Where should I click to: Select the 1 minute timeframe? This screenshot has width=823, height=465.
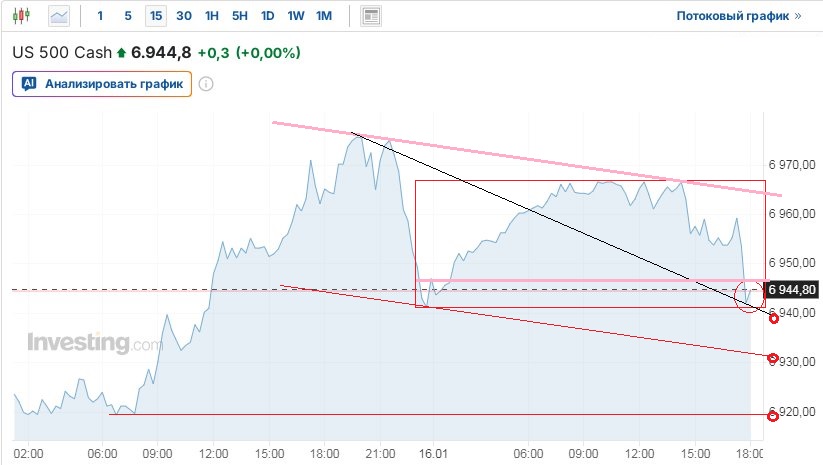[100, 16]
